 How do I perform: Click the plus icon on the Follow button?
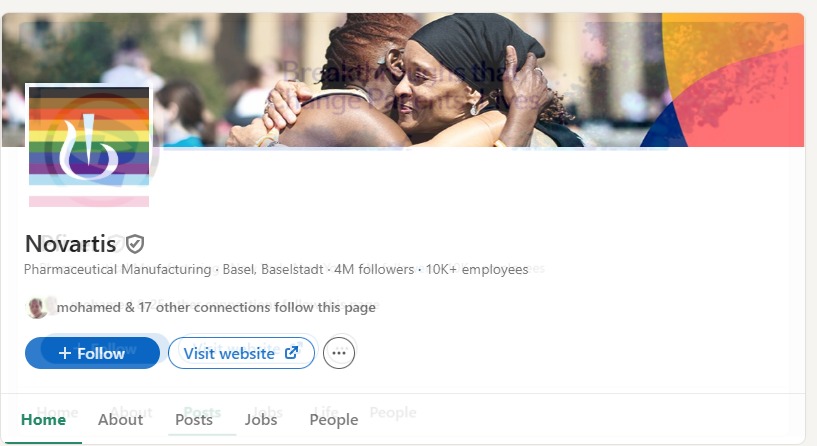click(x=65, y=353)
